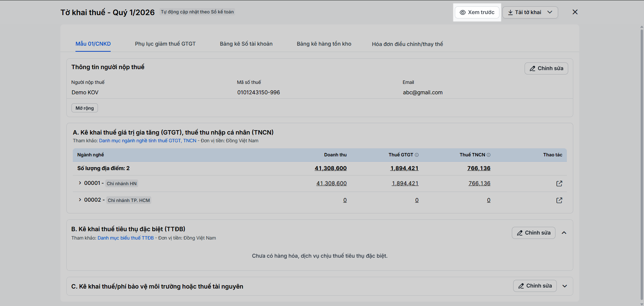Expand the 00002 Chi nhánh TP. HCM row
This screenshot has height=306, width=644.
[80, 200]
